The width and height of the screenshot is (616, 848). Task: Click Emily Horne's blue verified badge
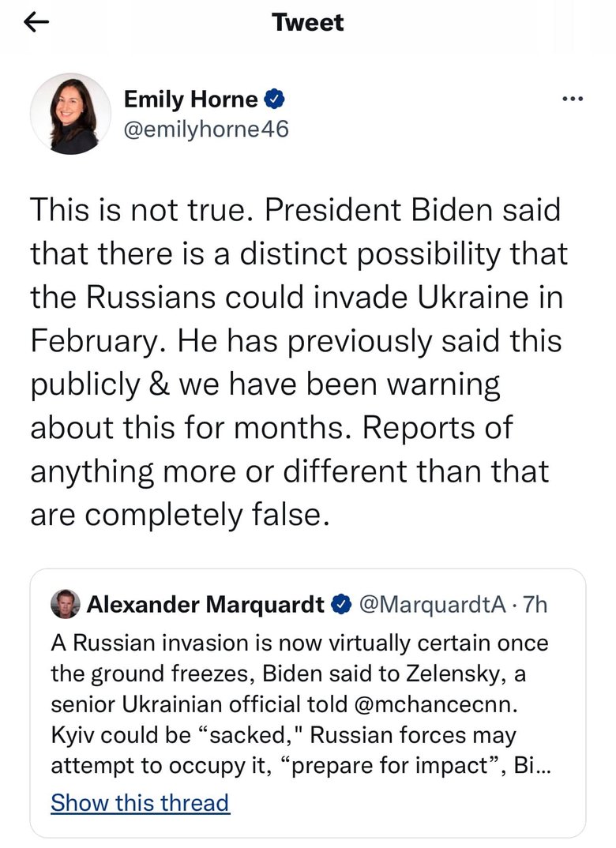click(x=274, y=99)
